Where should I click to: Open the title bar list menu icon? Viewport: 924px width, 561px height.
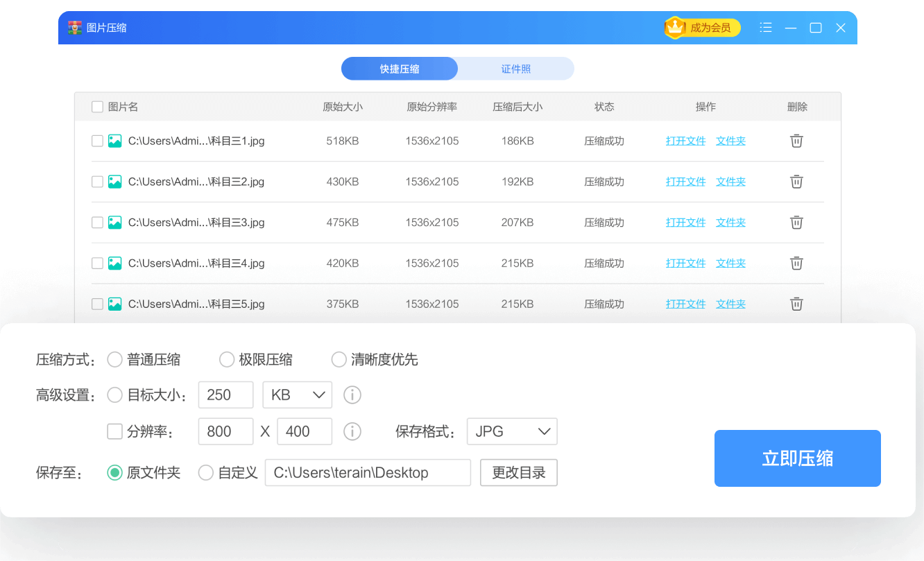(766, 28)
